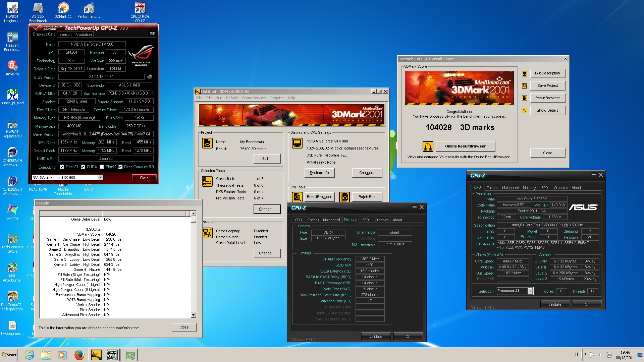Launch MSI Afterburner desktop icon
This screenshot has height=362, width=644.
12,272
